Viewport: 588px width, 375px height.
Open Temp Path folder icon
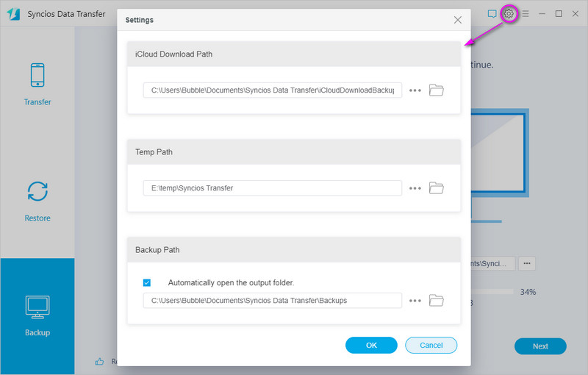pyautogui.click(x=436, y=188)
